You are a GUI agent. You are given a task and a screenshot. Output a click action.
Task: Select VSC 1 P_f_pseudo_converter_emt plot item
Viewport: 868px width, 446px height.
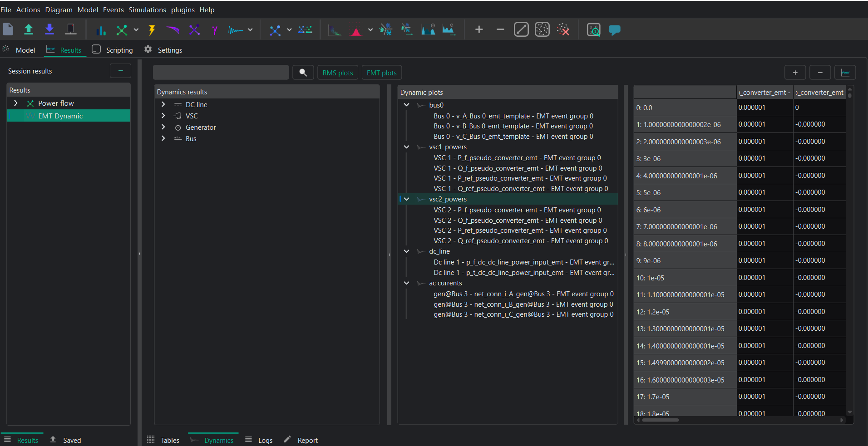tap(517, 158)
